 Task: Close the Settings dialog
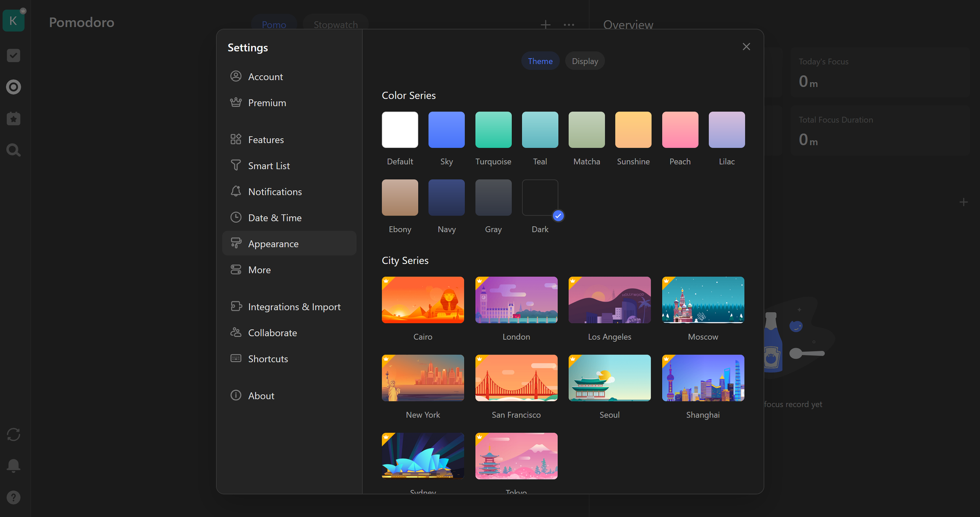point(746,47)
